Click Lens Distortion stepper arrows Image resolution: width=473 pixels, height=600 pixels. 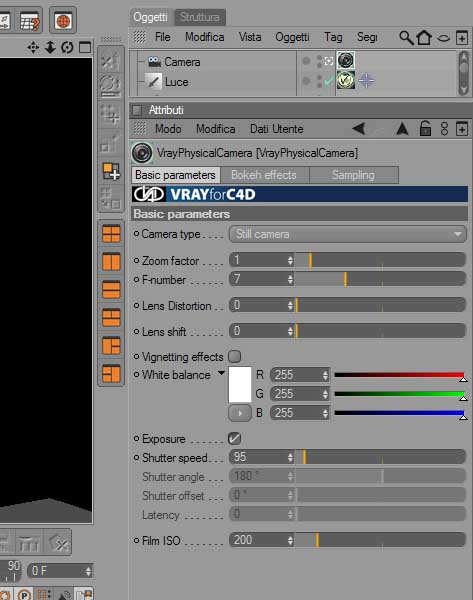290,305
